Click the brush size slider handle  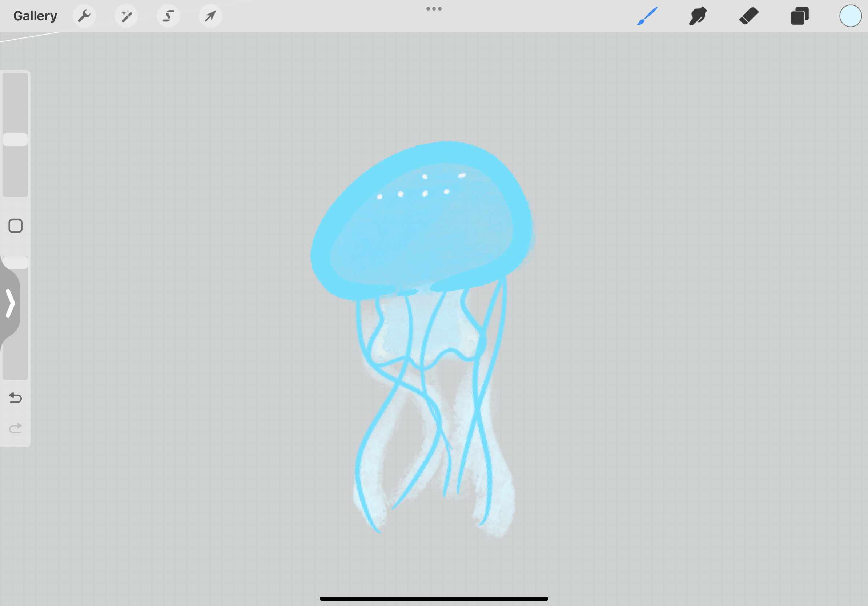pos(16,140)
